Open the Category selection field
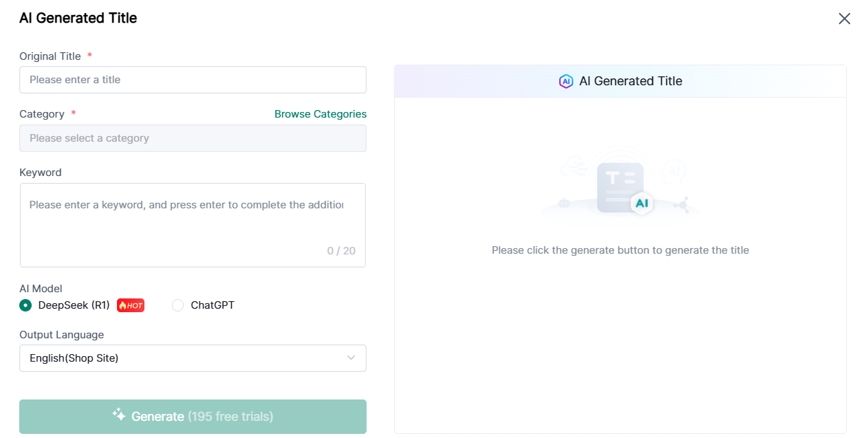The width and height of the screenshot is (868, 438). click(x=193, y=138)
